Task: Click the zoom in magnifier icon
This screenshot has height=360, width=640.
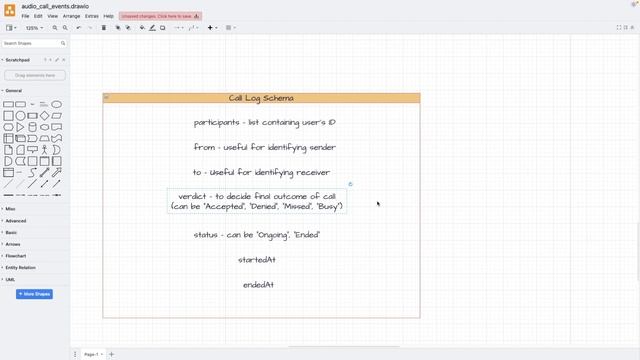Action: click(55, 28)
